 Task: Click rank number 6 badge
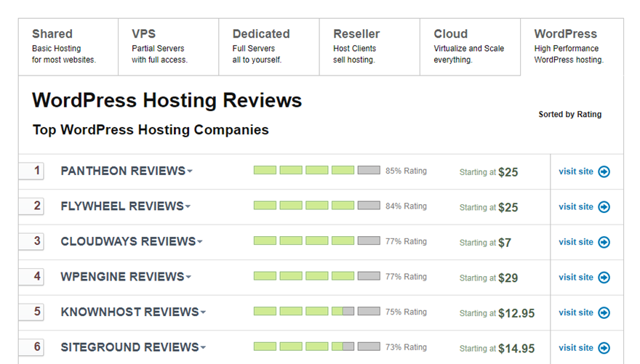click(x=32, y=347)
